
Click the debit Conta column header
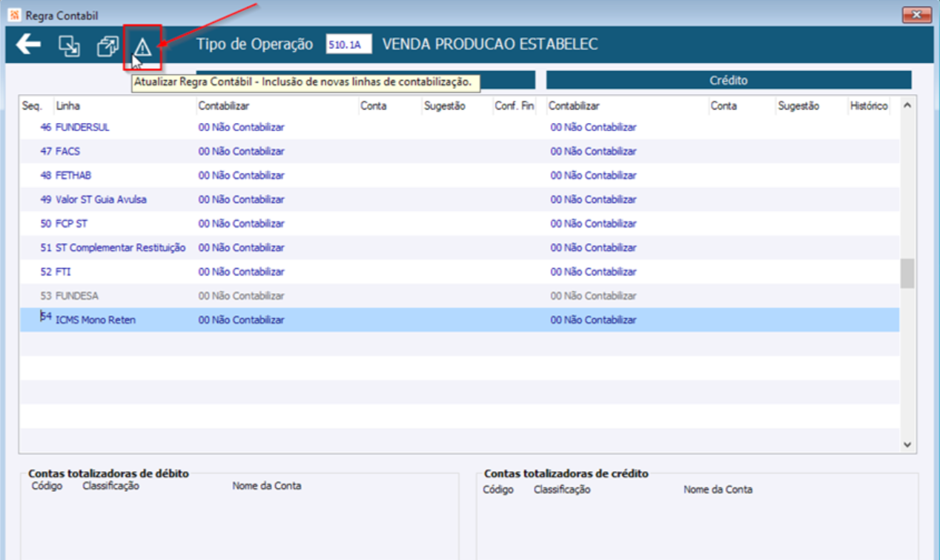pyautogui.click(x=374, y=106)
